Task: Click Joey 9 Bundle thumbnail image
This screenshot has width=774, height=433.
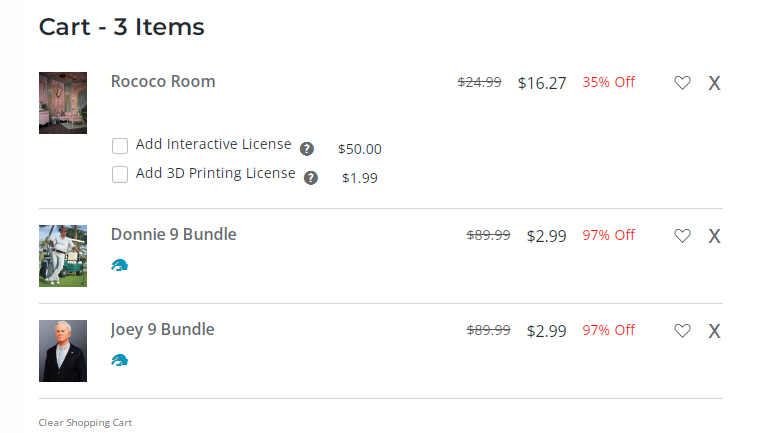Action: [63, 351]
